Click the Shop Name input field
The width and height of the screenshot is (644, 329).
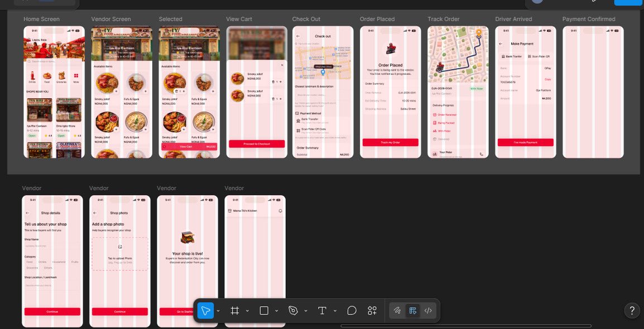point(52,246)
